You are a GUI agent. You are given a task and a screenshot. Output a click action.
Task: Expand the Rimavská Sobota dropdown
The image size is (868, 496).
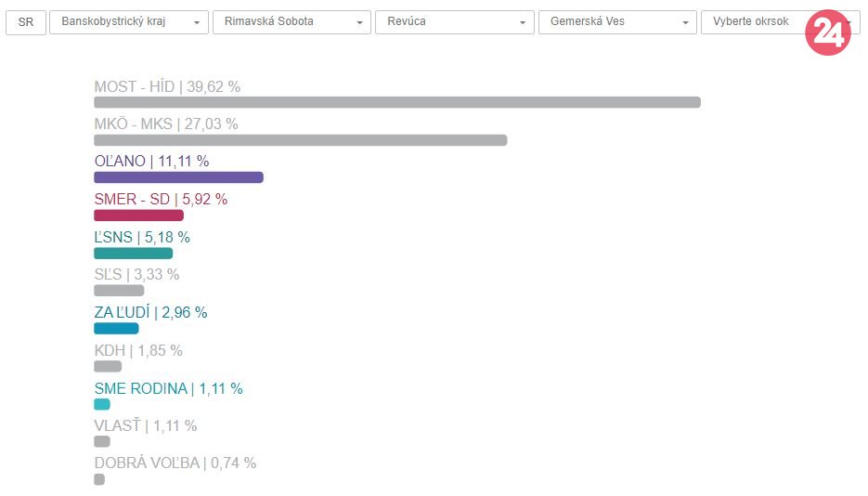291,21
